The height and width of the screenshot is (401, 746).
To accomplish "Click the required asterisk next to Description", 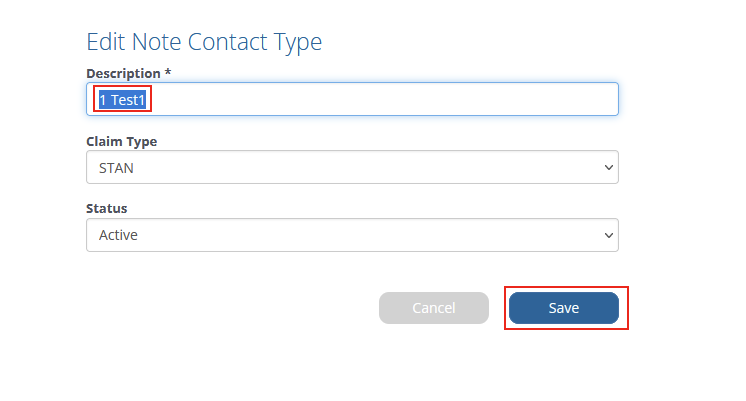I will click(167, 72).
